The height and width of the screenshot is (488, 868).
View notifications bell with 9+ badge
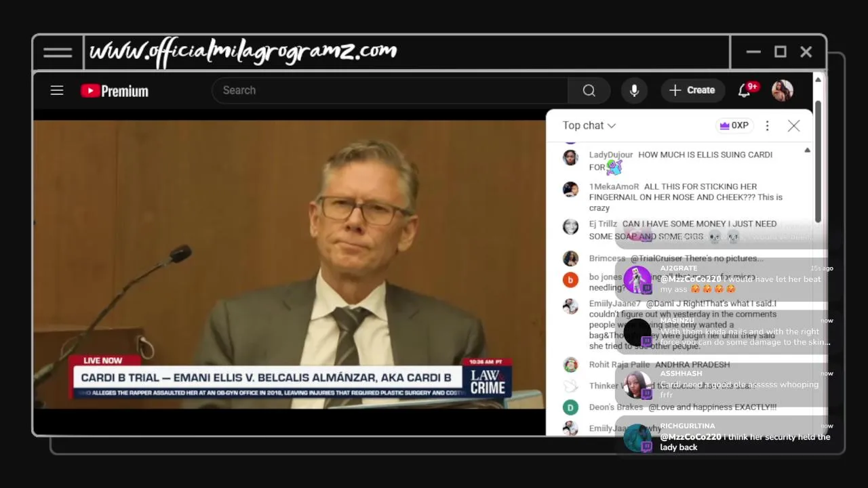pyautogui.click(x=745, y=90)
